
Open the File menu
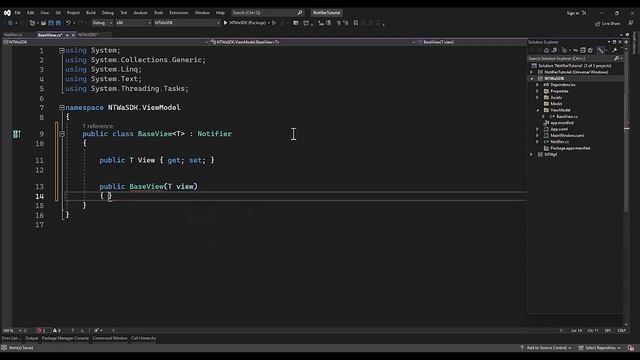click(18, 13)
